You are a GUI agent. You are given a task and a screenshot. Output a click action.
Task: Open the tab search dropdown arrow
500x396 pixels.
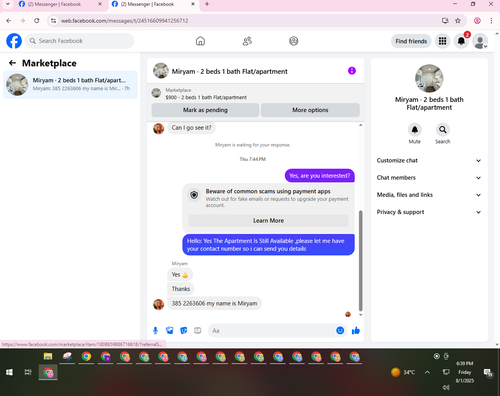tap(8, 4)
